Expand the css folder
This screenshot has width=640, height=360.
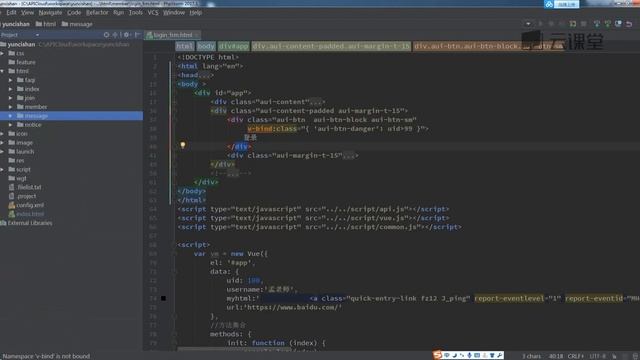pyautogui.click(x=2, y=53)
